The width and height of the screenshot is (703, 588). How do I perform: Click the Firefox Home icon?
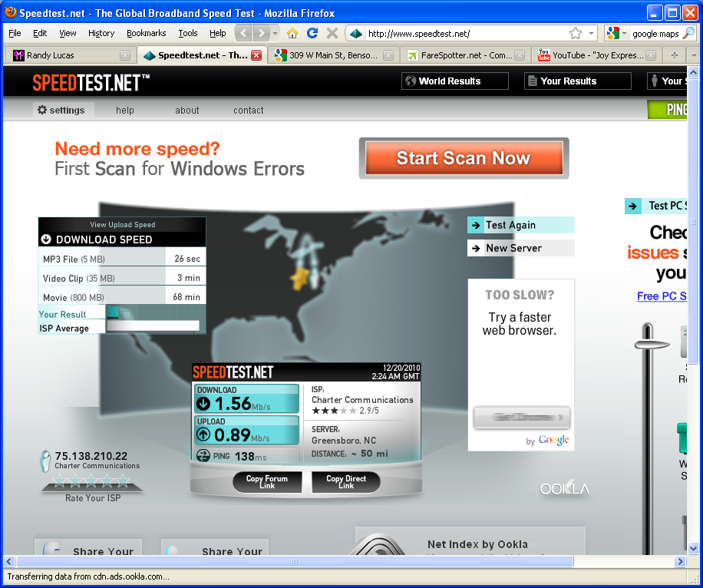pyautogui.click(x=292, y=33)
